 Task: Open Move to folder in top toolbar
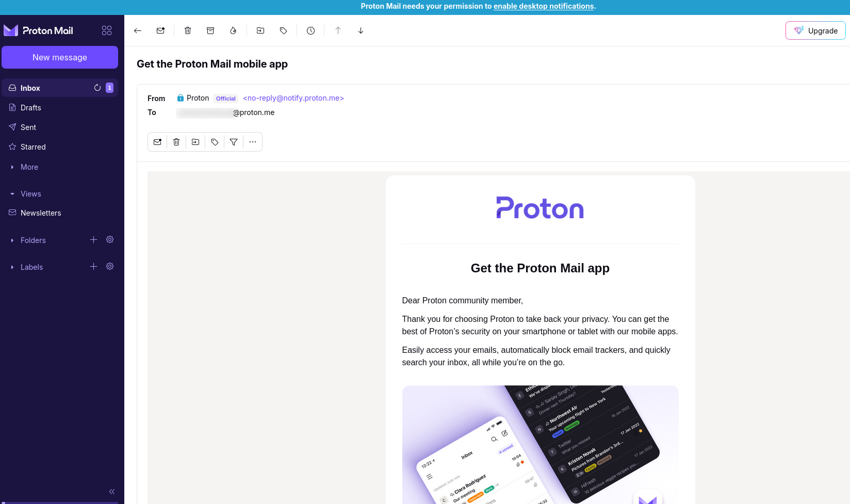260,30
